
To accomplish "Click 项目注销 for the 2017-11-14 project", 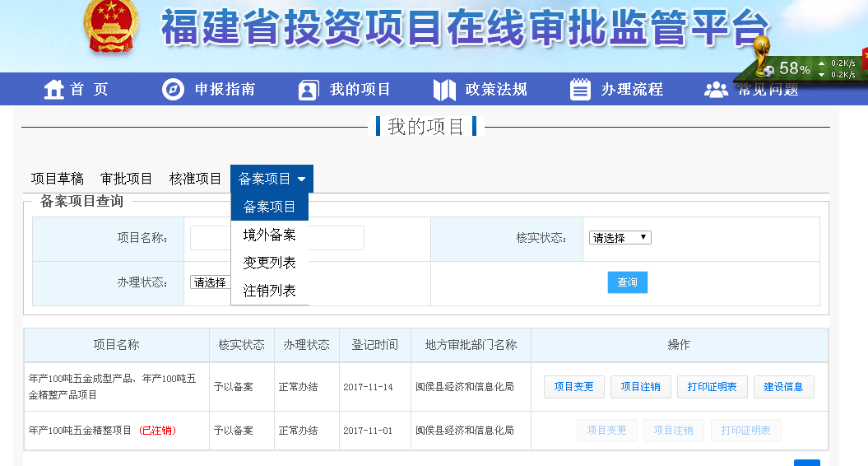I will click(640, 387).
